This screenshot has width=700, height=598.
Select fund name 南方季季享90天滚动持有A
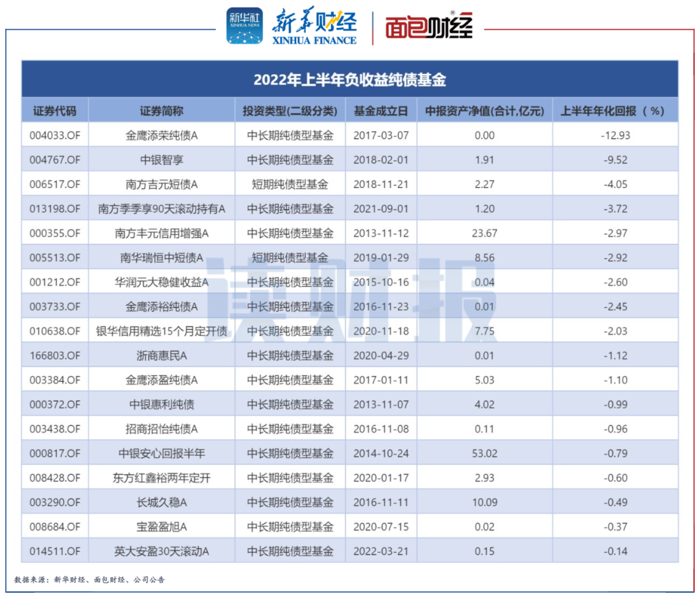point(161,209)
